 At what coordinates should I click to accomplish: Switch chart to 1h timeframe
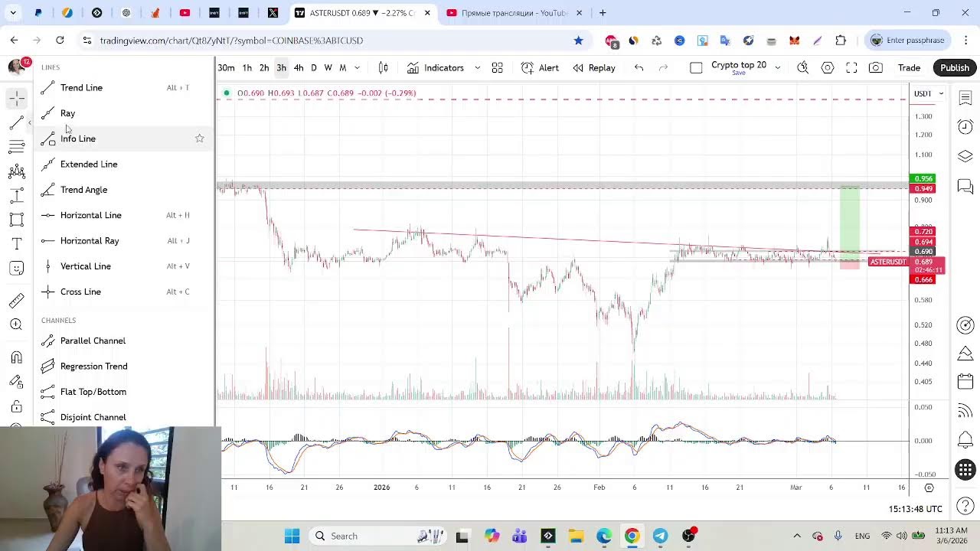point(247,68)
